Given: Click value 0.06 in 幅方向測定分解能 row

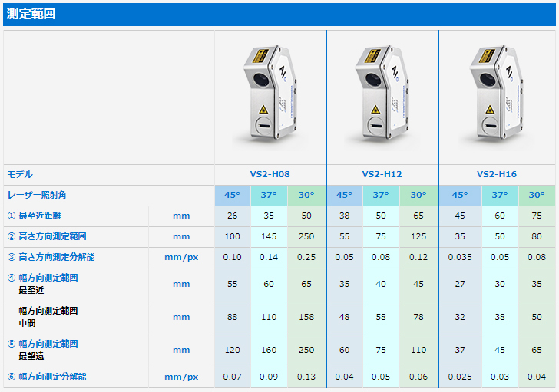Looking at the screenshot, I should click(418, 377).
